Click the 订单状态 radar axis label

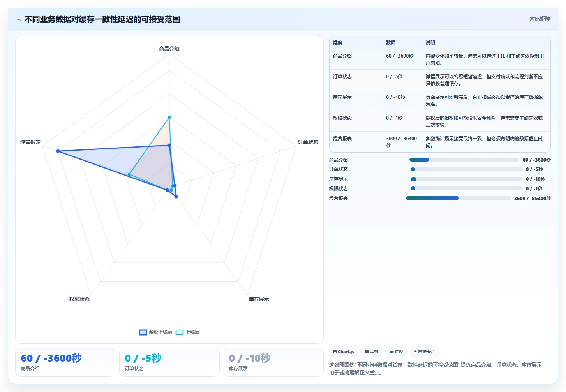(308, 142)
